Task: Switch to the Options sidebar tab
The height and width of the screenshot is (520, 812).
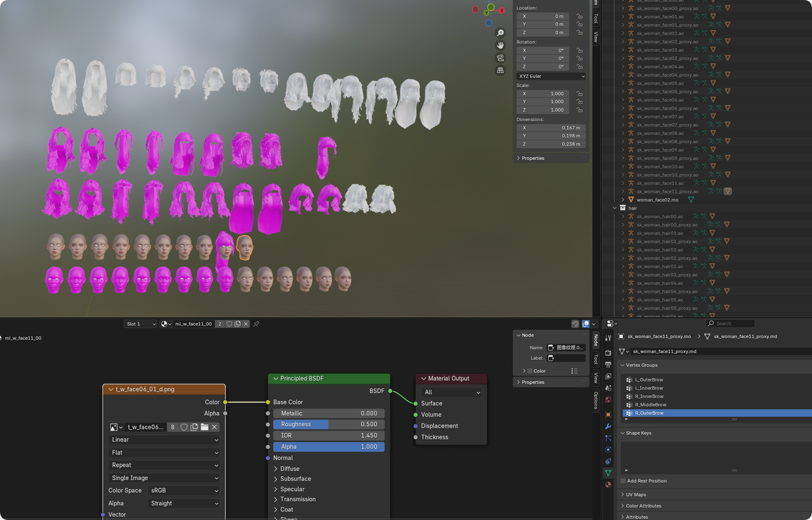Action: tap(596, 400)
